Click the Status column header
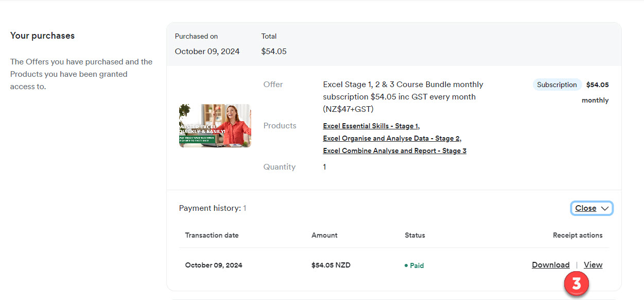This screenshot has height=300, width=644. (x=415, y=235)
